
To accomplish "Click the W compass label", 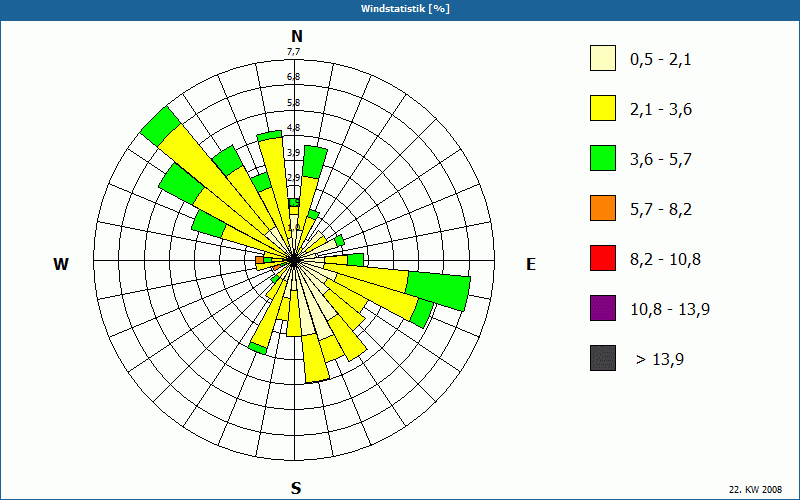I will click(61, 264).
